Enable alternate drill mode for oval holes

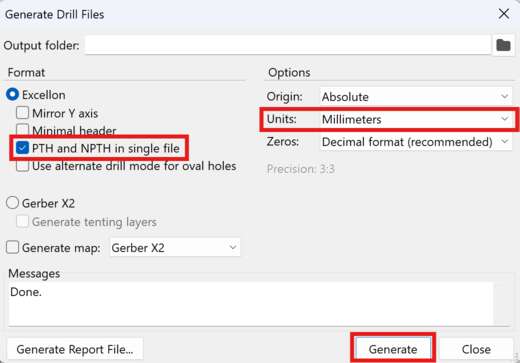[x=22, y=166]
